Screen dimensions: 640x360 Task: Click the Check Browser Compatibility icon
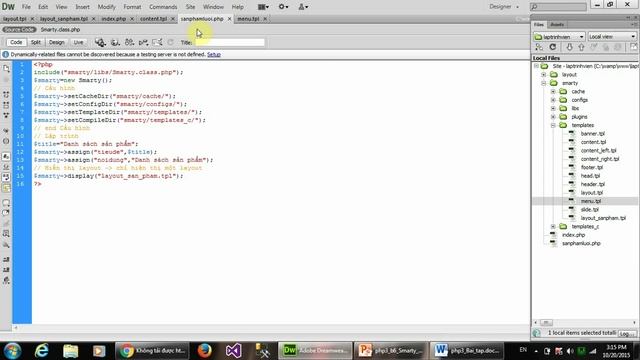143,42
